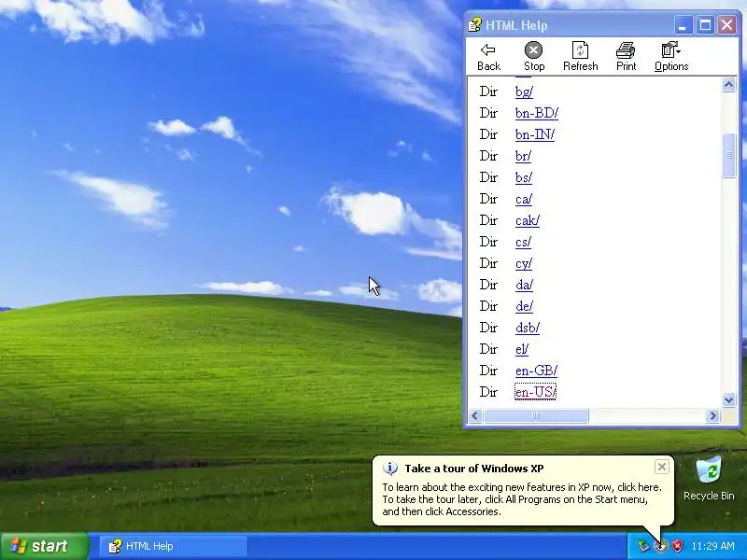
Task: Open the en-US/ directory link
Action: click(535, 392)
